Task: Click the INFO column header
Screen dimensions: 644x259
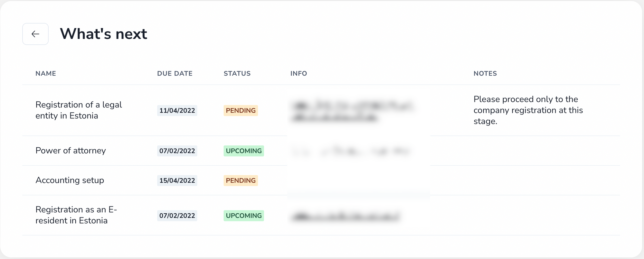Action: pyautogui.click(x=298, y=73)
